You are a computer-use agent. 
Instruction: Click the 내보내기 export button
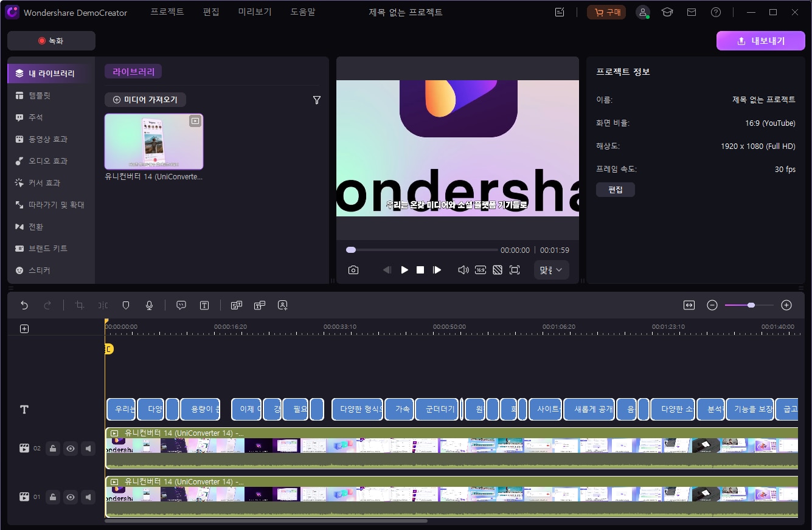[761, 41]
